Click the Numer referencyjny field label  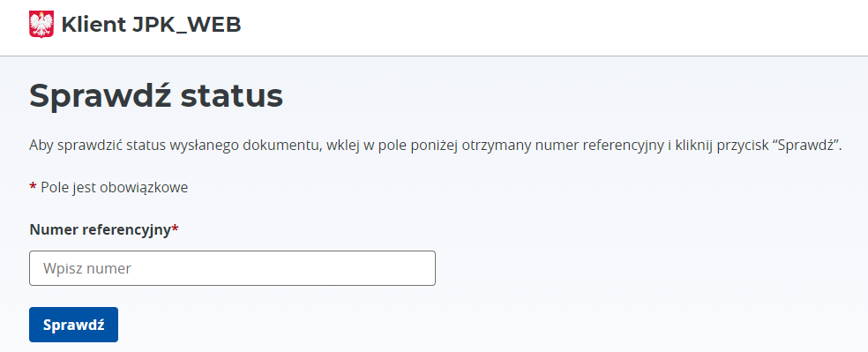(101, 229)
